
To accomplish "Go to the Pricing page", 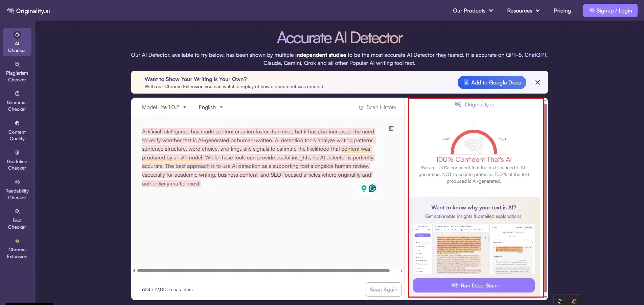I will [562, 11].
